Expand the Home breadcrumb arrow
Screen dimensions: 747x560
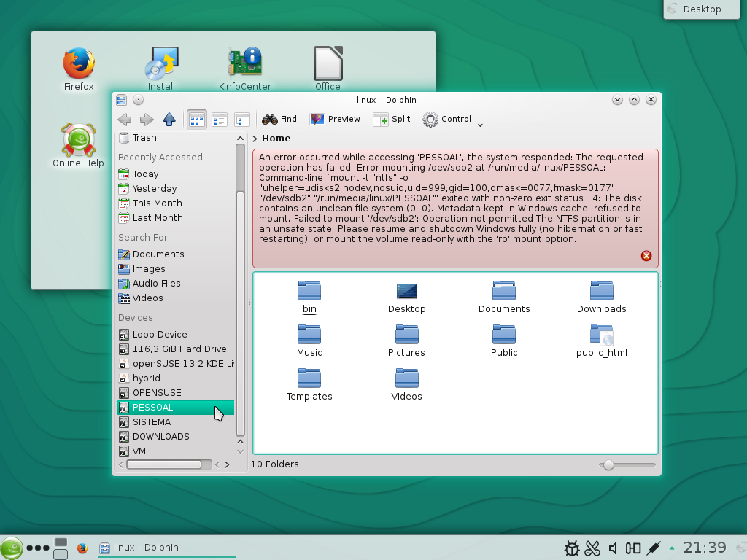tap(255, 139)
